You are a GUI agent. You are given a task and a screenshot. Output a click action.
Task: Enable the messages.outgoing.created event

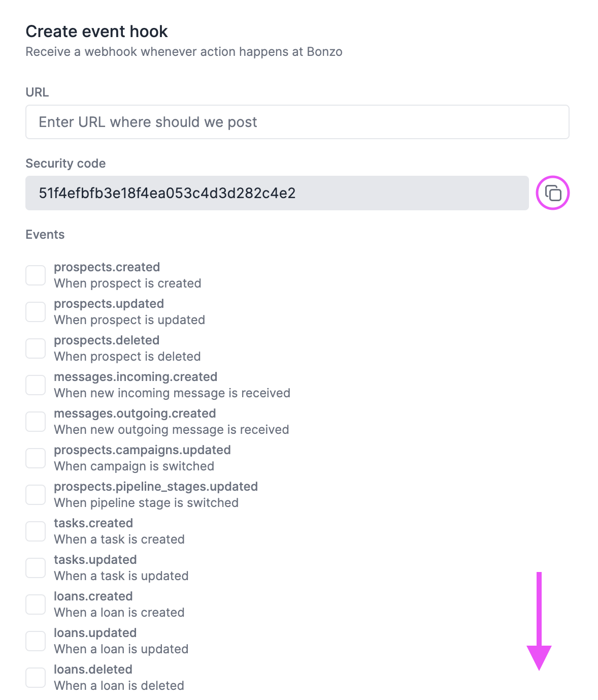36,421
